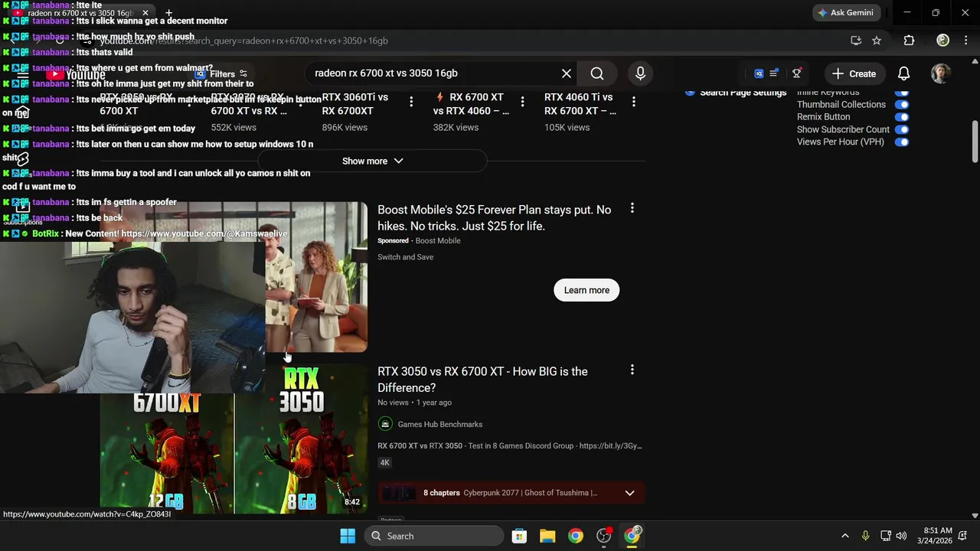Open the vidIQ list icon in header

(x=773, y=73)
